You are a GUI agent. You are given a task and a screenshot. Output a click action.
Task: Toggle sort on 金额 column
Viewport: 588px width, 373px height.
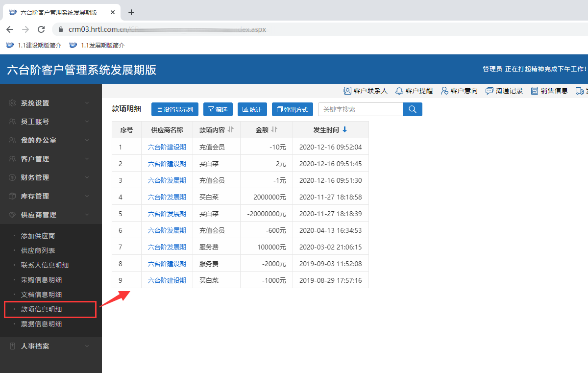coord(274,130)
